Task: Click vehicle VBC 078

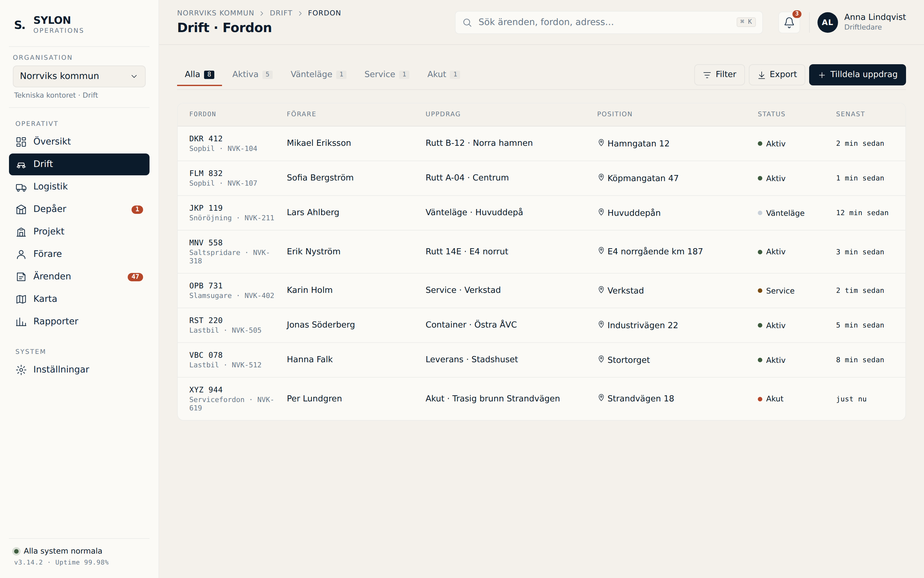Action: pos(206,355)
